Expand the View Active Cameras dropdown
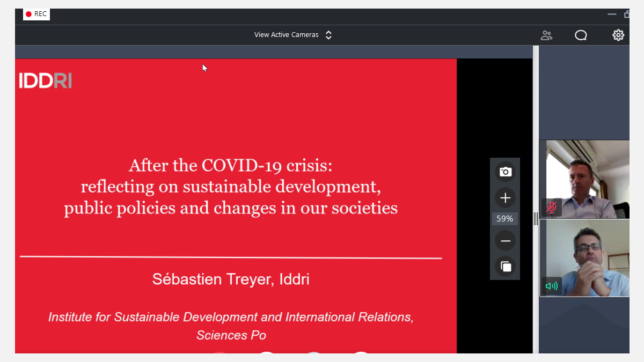Image resolution: width=644 pixels, height=362 pixels. tap(287, 35)
